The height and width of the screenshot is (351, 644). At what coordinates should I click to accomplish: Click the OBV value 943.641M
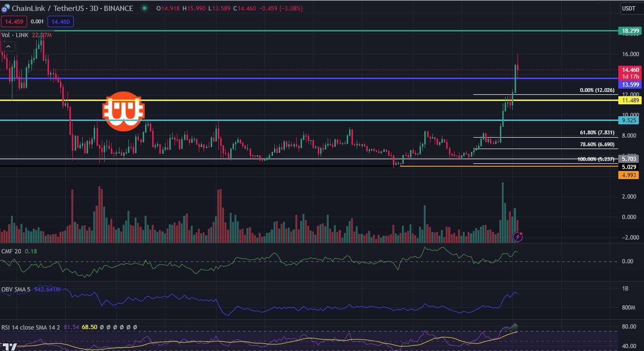click(x=47, y=289)
